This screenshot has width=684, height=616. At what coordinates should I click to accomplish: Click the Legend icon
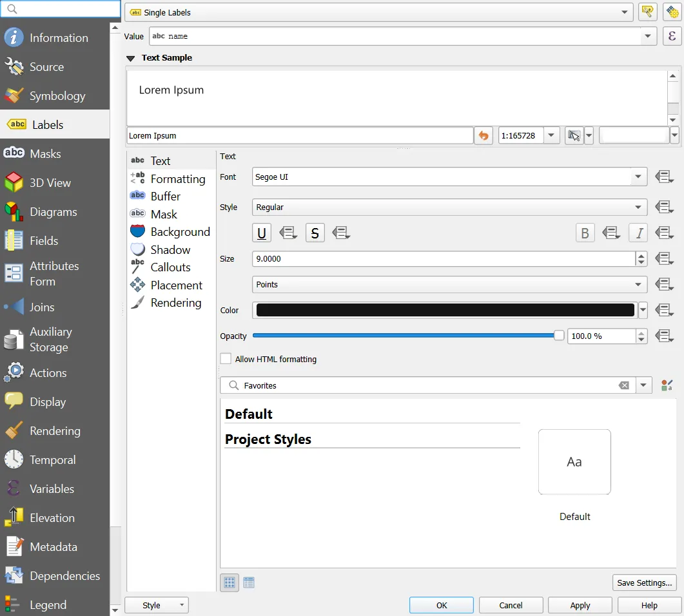[12, 604]
